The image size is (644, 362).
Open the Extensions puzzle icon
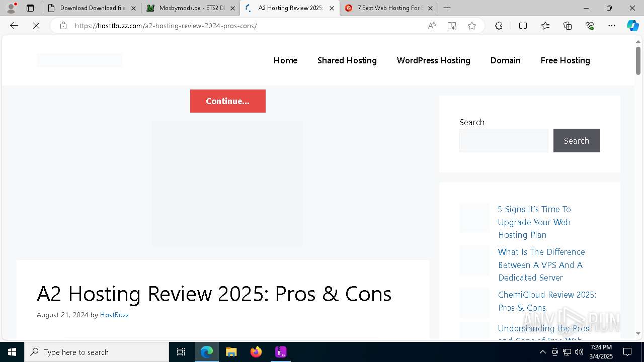pos(499,26)
